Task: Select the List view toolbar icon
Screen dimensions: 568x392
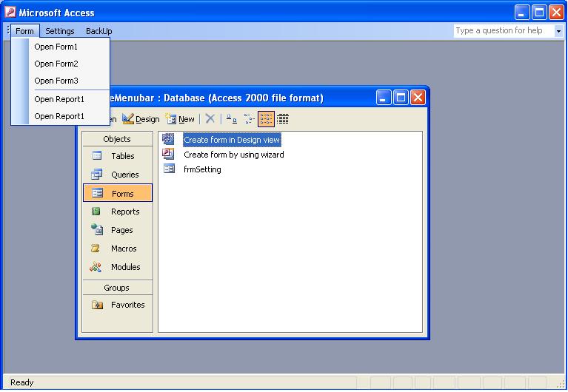Action: 266,119
